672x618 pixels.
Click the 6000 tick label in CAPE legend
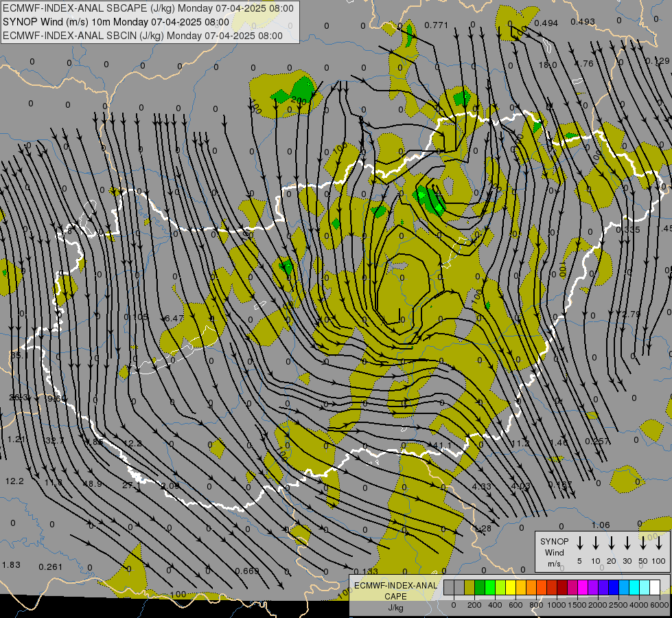coord(660,605)
